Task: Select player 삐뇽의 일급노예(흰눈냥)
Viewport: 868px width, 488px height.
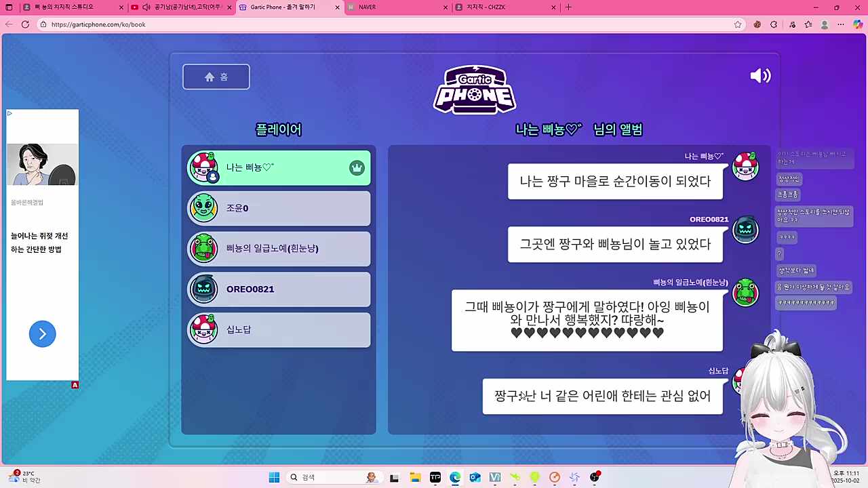Action: (279, 249)
